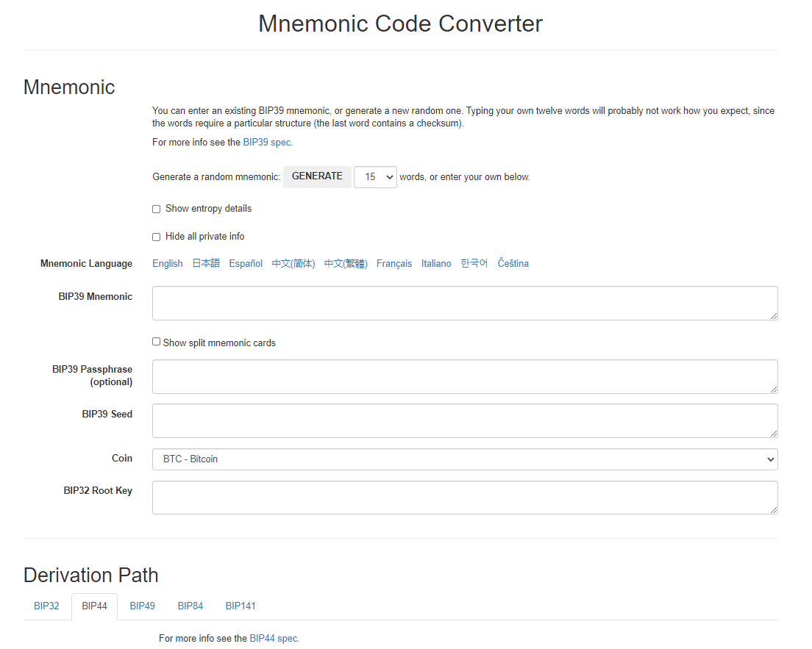Select Français mnemonic language

point(394,263)
